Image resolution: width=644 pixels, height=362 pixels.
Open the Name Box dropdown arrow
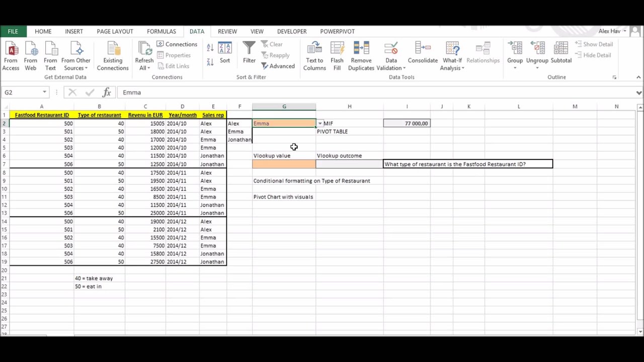(x=44, y=93)
